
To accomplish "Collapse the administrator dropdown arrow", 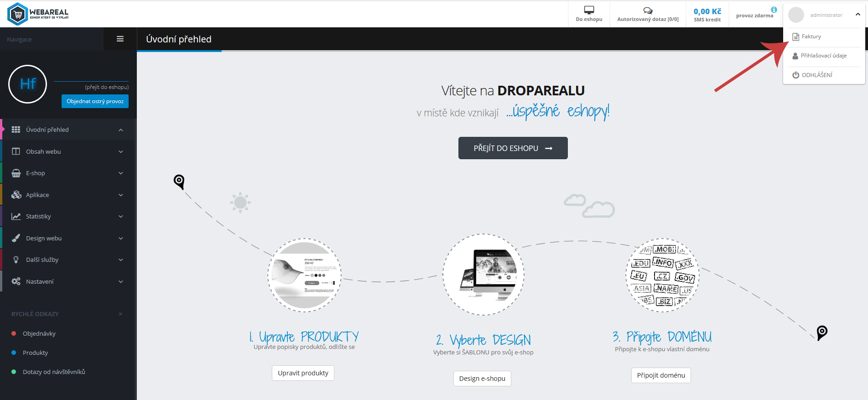I will 858,15.
